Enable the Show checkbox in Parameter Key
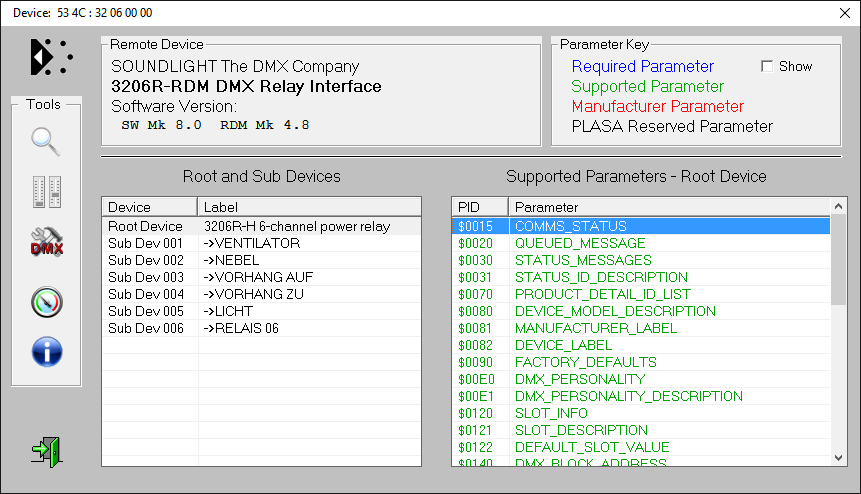The width and height of the screenshot is (861, 494). point(767,66)
